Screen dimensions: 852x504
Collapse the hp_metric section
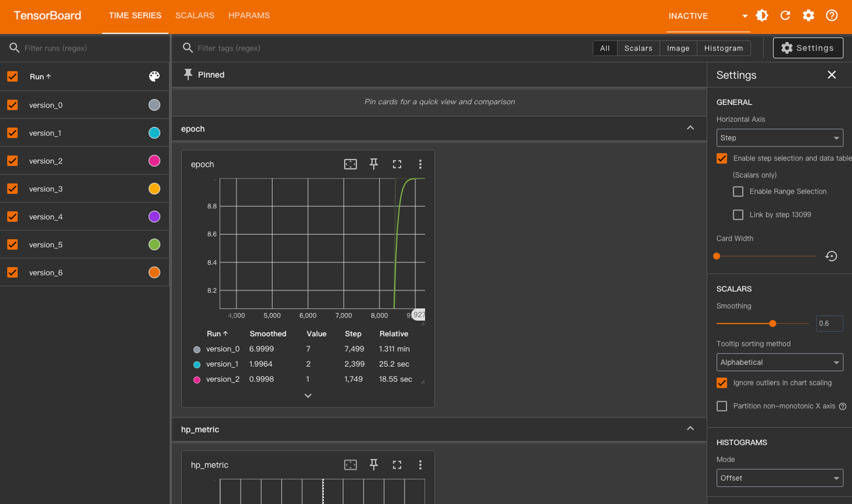[690, 429]
